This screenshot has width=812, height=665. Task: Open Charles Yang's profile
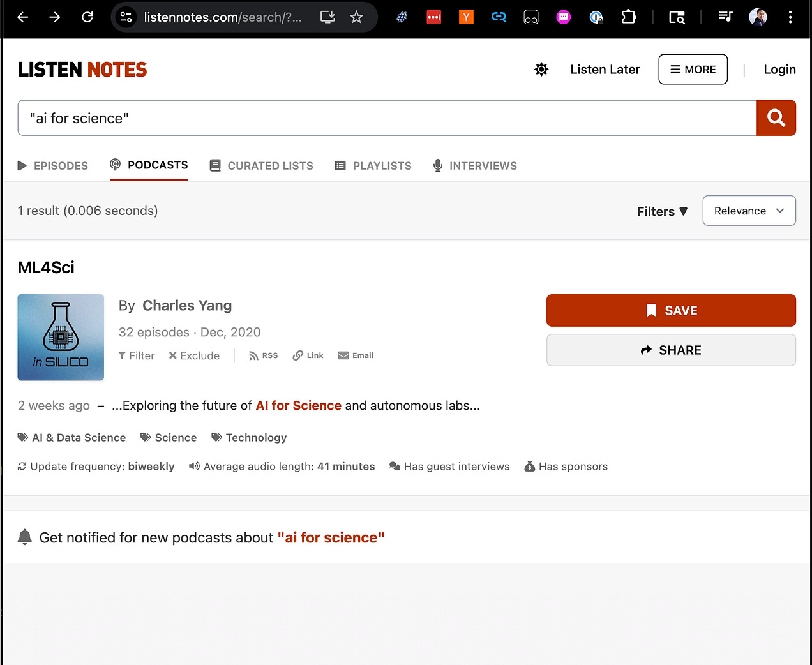(x=187, y=306)
